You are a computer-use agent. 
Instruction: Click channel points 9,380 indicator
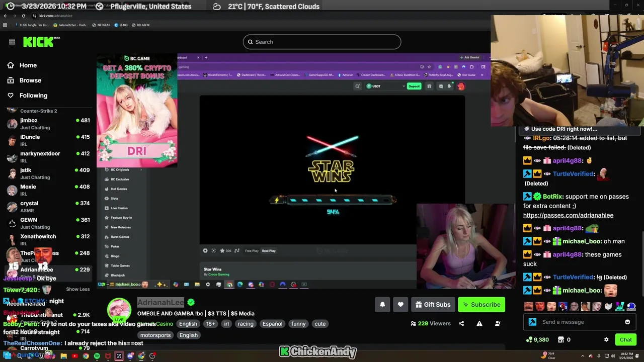point(537,340)
